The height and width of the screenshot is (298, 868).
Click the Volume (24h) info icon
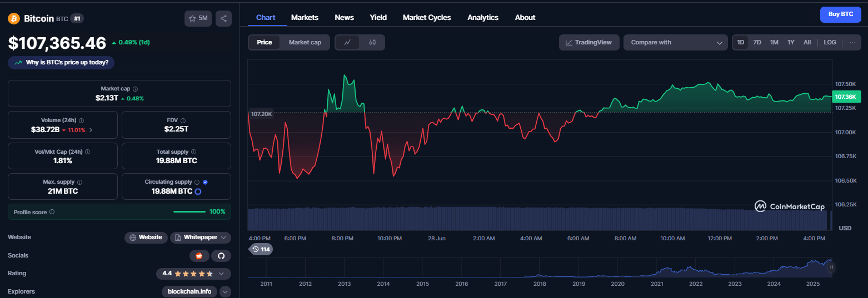tap(82, 120)
